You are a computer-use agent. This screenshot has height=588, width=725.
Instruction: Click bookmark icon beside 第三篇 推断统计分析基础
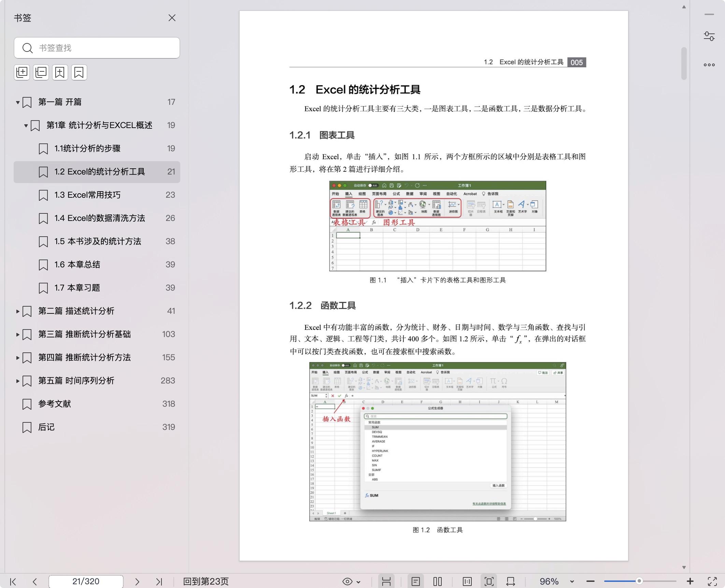pos(27,335)
